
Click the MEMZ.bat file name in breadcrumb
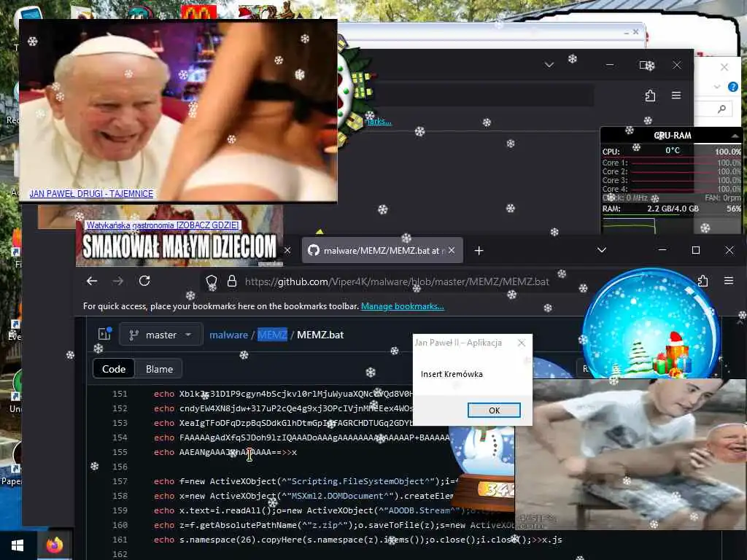(x=320, y=335)
